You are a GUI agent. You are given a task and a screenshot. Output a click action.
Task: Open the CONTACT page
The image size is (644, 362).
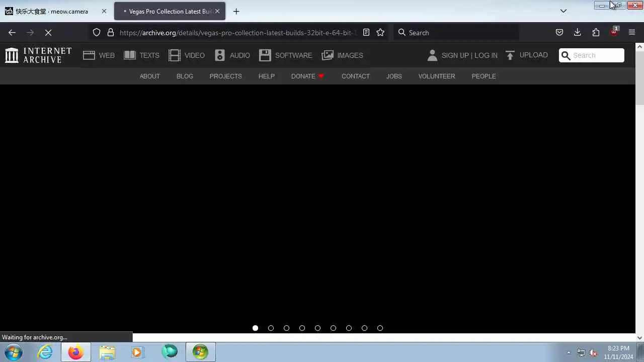pos(356,76)
